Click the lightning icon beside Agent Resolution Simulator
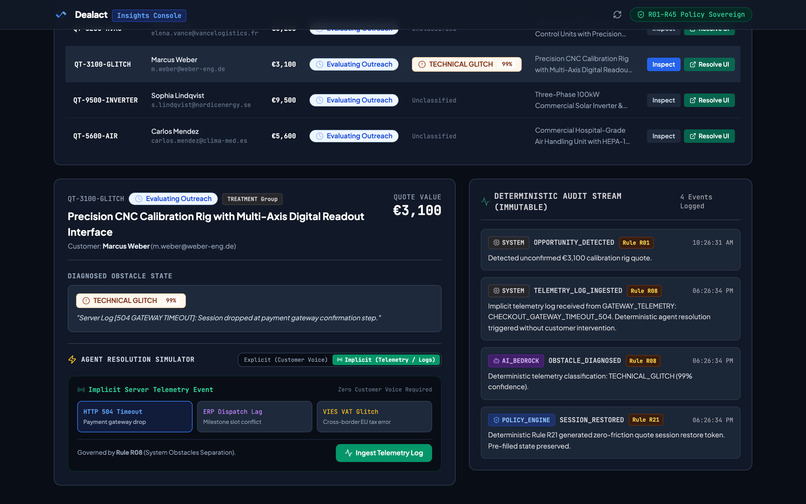 (x=72, y=359)
